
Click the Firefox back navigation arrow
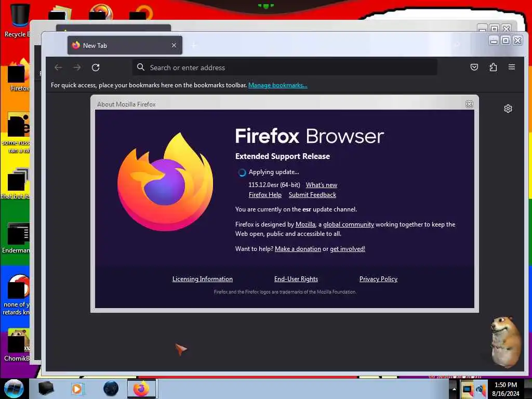coord(58,68)
